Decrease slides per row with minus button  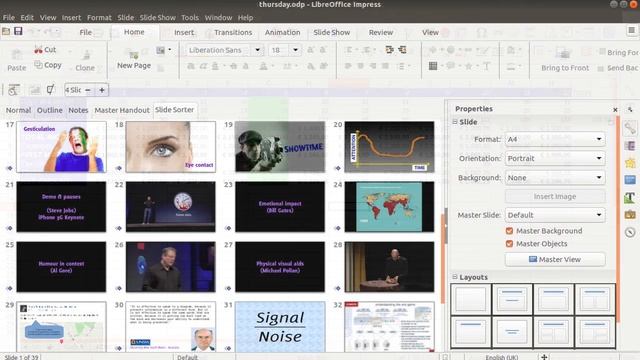tap(88, 90)
